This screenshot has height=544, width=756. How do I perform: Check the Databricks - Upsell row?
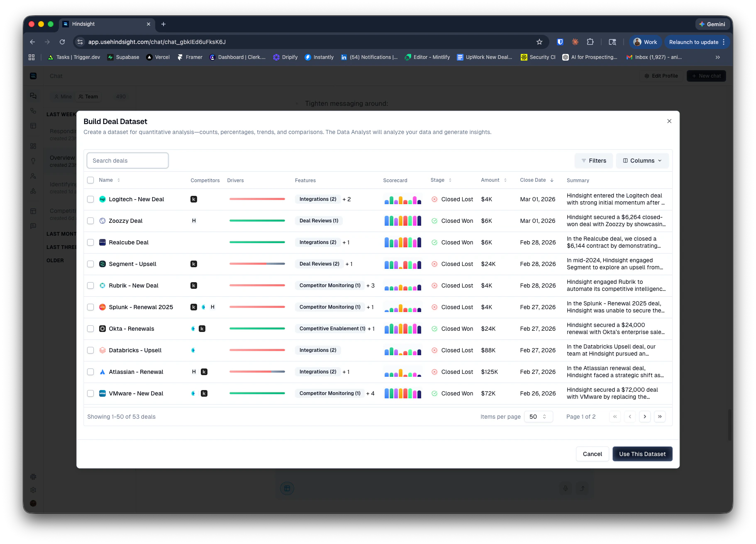pos(90,350)
